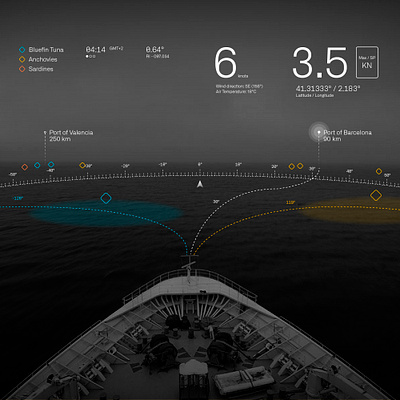Click the -20° compass scale label
This screenshot has height=400, width=400.
tap(125, 166)
